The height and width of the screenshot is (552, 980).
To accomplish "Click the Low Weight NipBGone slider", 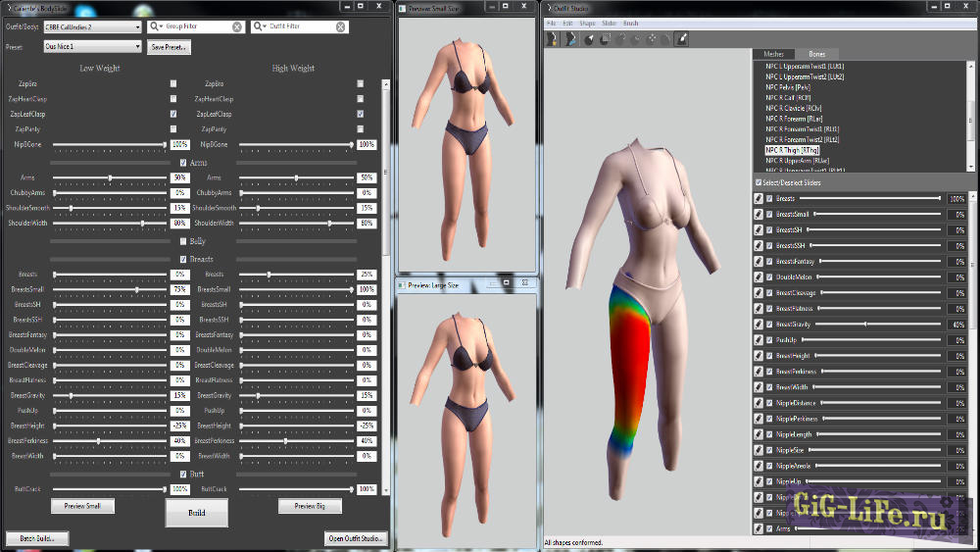I will [110, 145].
